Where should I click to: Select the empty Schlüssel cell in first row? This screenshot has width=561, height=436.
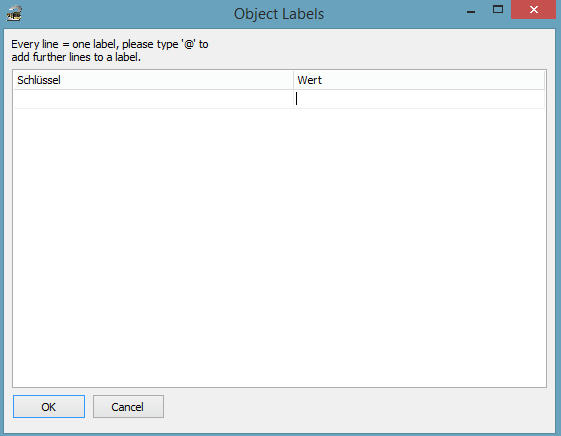pyautogui.click(x=153, y=99)
